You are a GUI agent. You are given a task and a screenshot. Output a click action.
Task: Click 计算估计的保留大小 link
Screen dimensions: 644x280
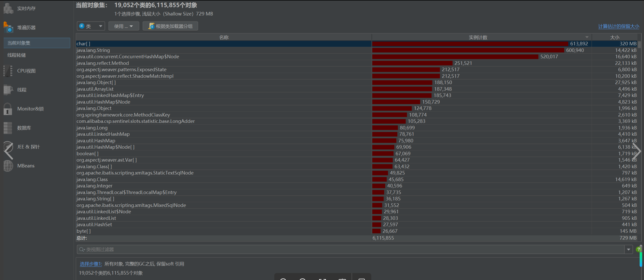[618, 26]
